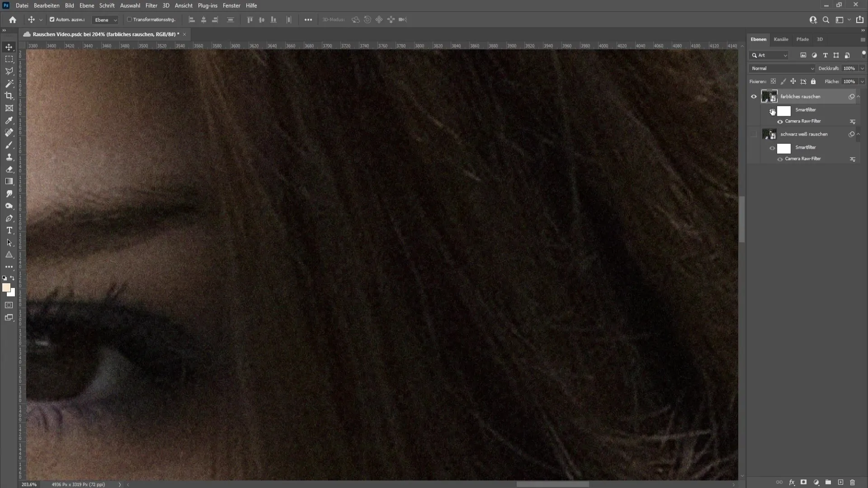
Task: Click the schwarz weiß rauschen layer thumbnail
Action: [769, 134]
